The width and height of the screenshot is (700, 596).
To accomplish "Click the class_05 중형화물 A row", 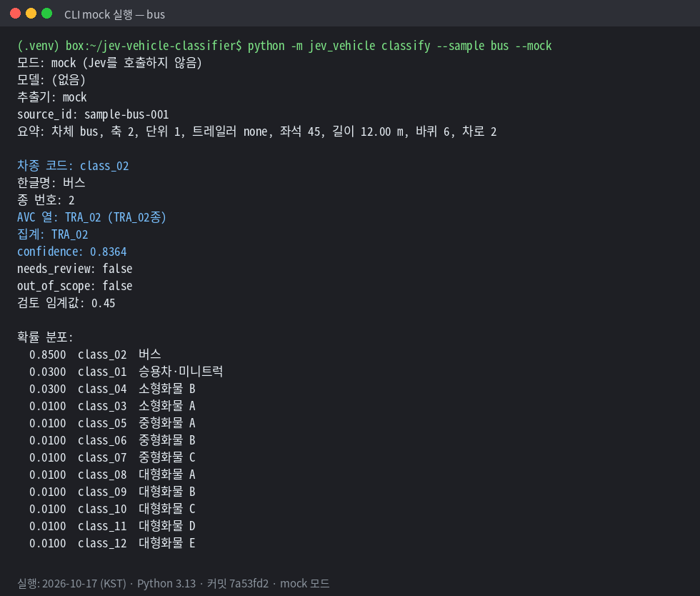I will 112,423.
